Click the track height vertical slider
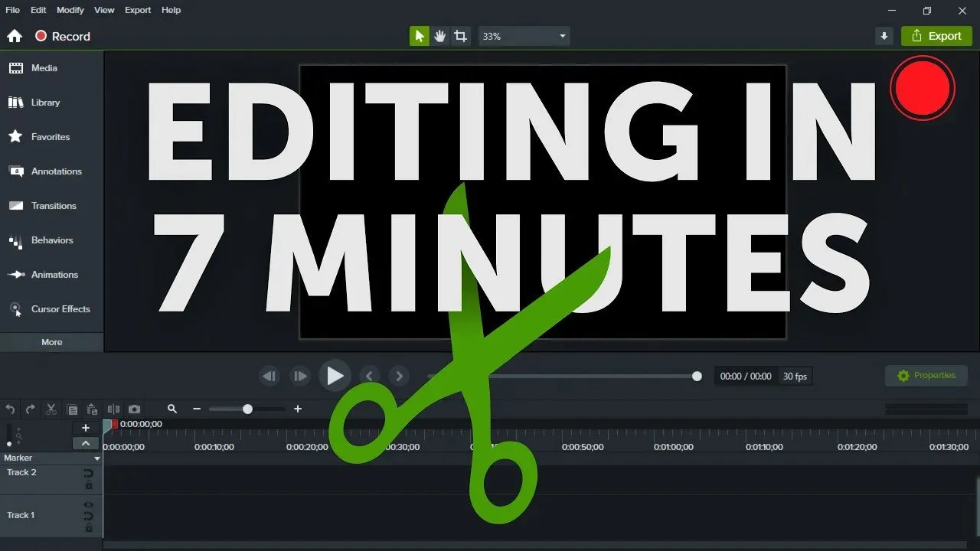The height and width of the screenshot is (551, 980). (x=9, y=436)
